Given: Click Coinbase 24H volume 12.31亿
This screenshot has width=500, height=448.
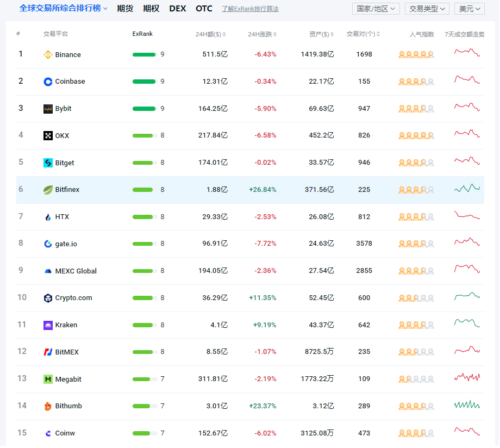Looking at the screenshot, I should 215,82.
